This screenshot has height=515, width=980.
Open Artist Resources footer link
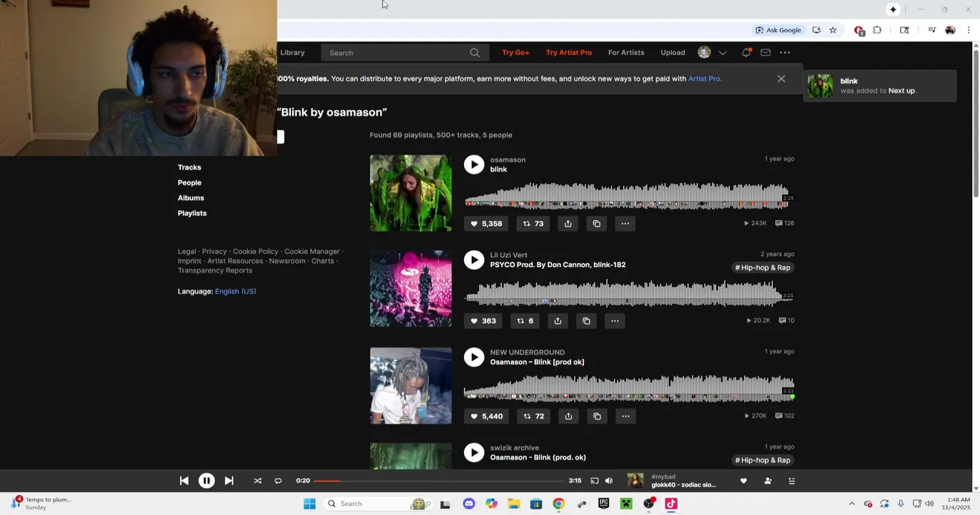click(235, 261)
